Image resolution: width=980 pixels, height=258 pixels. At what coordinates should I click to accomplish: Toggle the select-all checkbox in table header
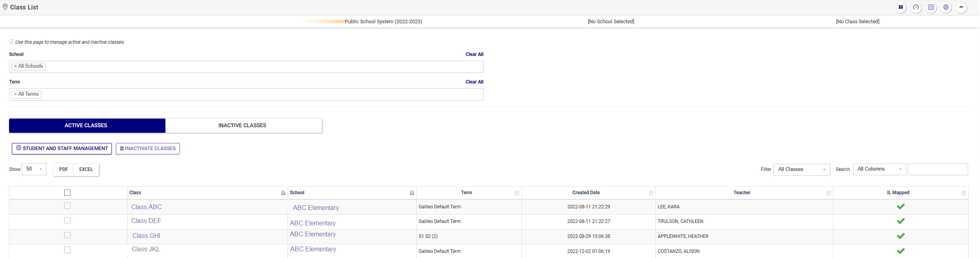click(67, 193)
